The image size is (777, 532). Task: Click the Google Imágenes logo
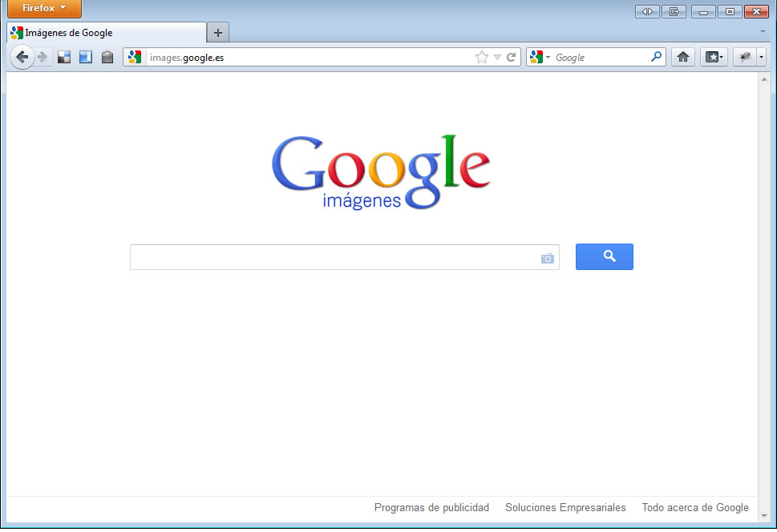[381, 172]
